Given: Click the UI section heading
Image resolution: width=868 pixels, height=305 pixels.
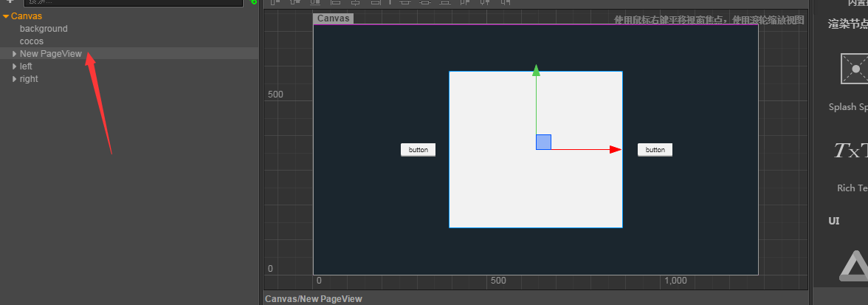Looking at the screenshot, I should point(834,221).
